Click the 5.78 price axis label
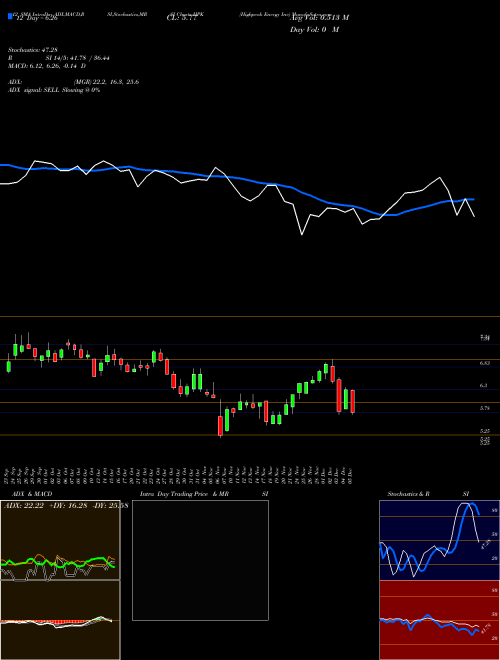 pos(485,408)
